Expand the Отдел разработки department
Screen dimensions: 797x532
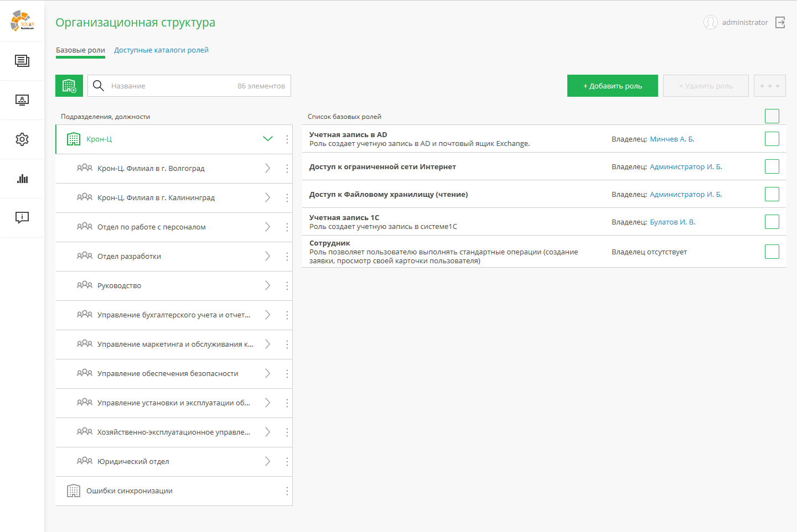click(268, 257)
